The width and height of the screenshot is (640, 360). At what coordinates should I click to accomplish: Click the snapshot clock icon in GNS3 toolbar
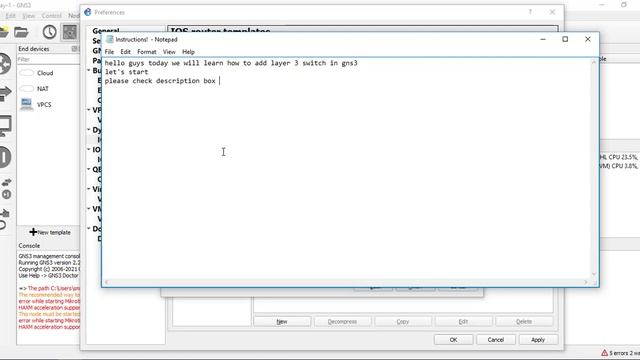tap(49, 32)
